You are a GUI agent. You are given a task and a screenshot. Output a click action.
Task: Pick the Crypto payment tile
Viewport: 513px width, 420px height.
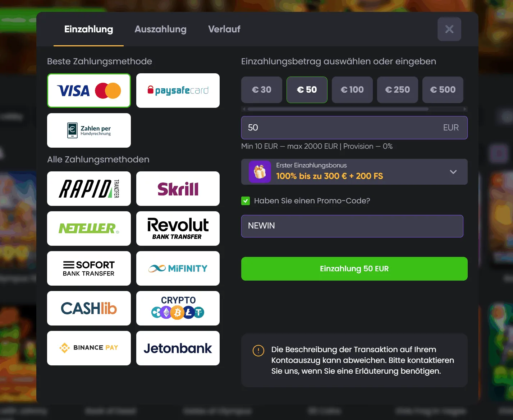[178, 308]
